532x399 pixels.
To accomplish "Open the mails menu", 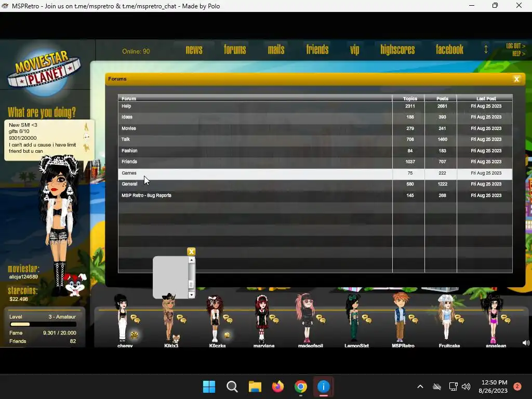I will pos(276,50).
